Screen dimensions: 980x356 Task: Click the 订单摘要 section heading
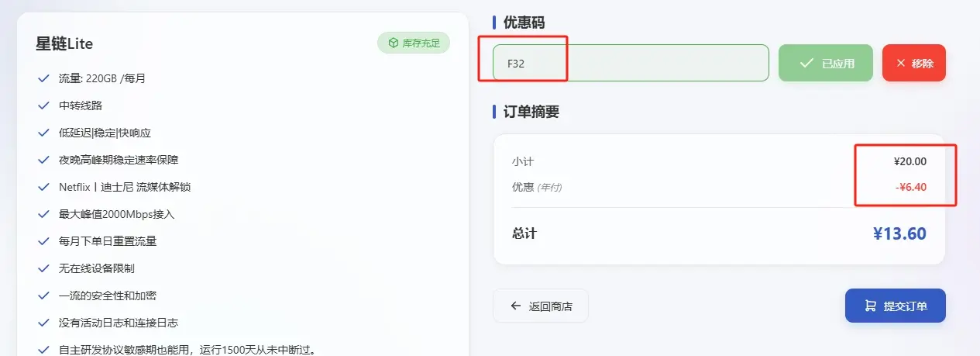531,112
